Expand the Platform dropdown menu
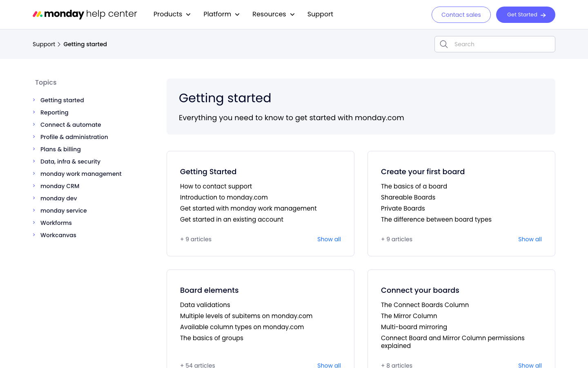The image size is (588, 368). pyautogui.click(x=221, y=14)
